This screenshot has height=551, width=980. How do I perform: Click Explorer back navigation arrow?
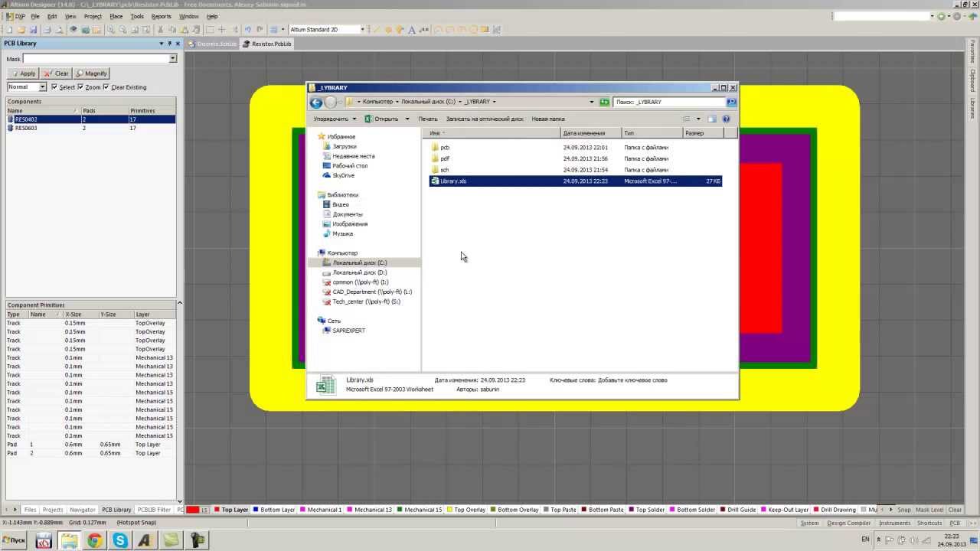316,102
